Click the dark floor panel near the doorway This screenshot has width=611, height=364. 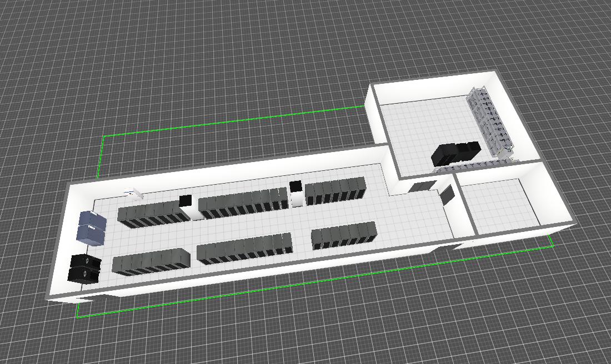[x=422, y=187]
